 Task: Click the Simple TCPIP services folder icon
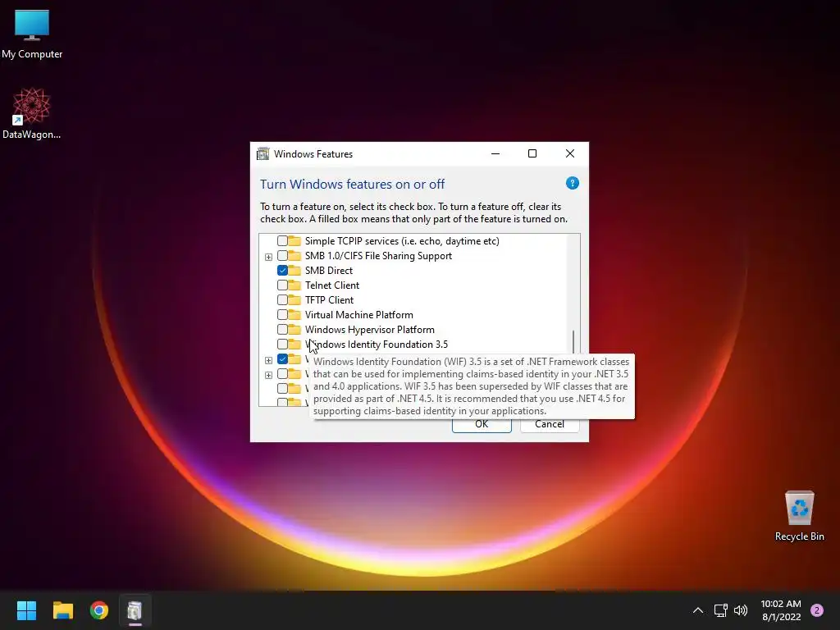click(x=294, y=240)
